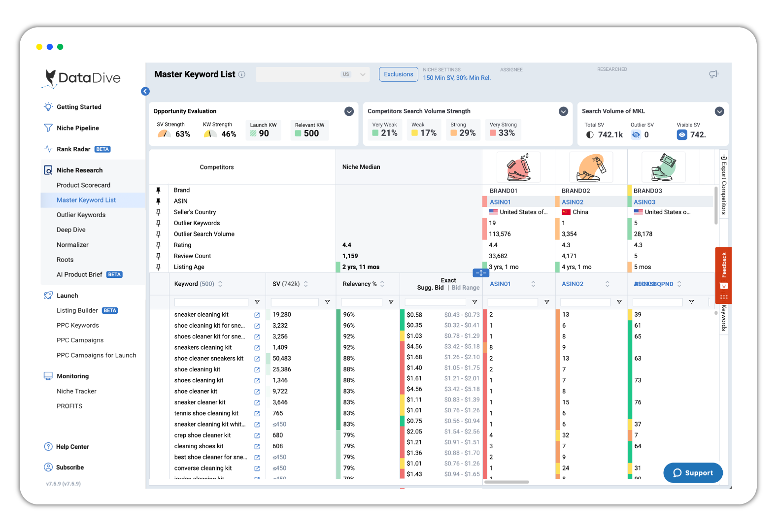This screenshot has height=532, width=778.
Task: Click the Export Competitors side icon
Action: coord(724,158)
